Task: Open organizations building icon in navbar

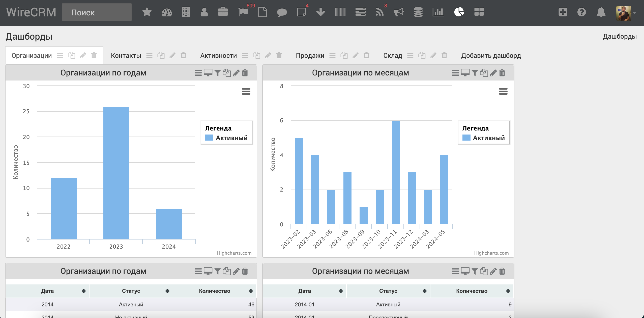Action: pyautogui.click(x=186, y=12)
